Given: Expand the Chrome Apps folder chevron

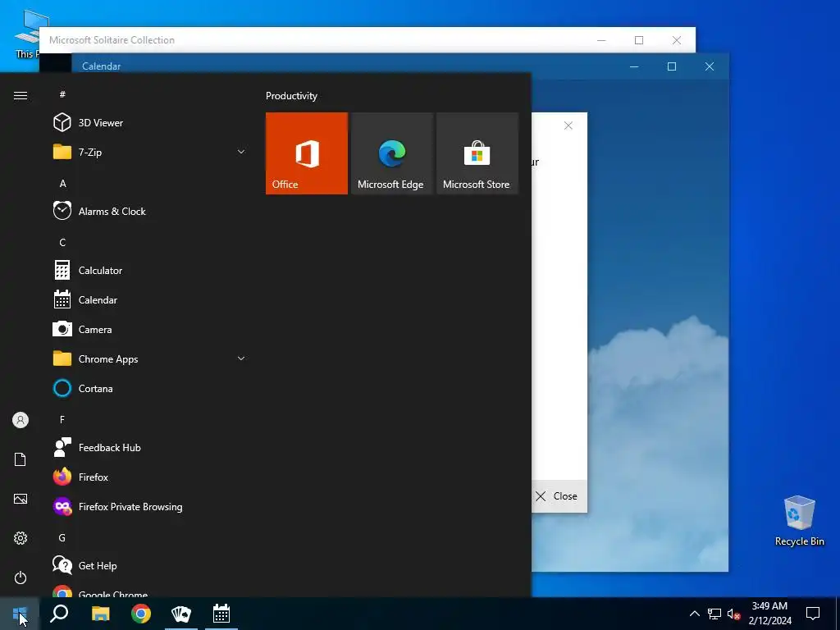Looking at the screenshot, I should (x=241, y=358).
